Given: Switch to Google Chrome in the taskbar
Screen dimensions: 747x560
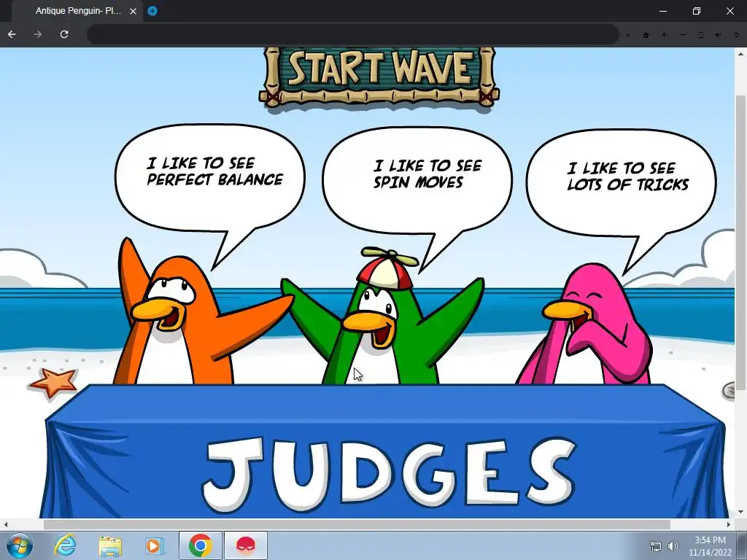Looking at the screenshot, I should 200,545.
